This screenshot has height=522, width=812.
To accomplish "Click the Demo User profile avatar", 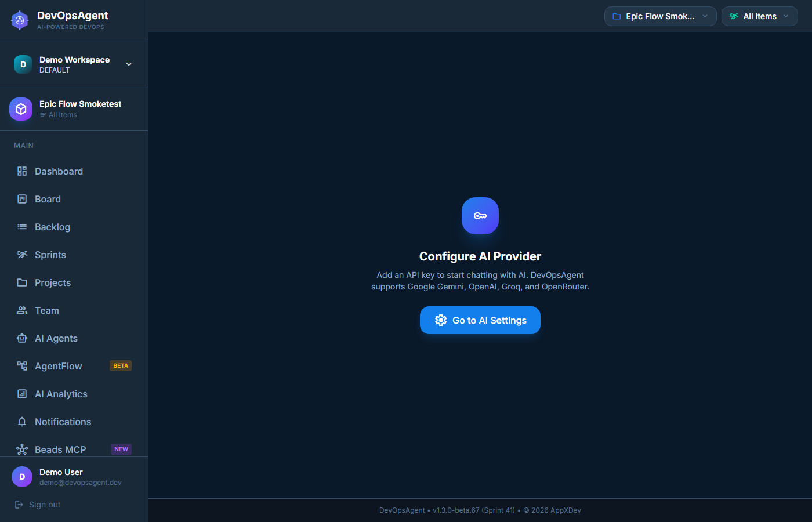I will [22, 477].
